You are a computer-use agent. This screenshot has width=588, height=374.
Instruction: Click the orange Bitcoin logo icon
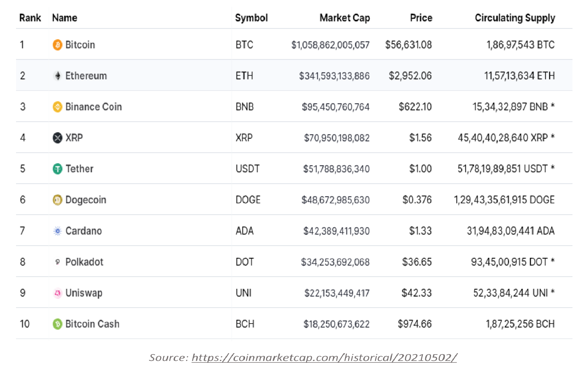[57, 45]
